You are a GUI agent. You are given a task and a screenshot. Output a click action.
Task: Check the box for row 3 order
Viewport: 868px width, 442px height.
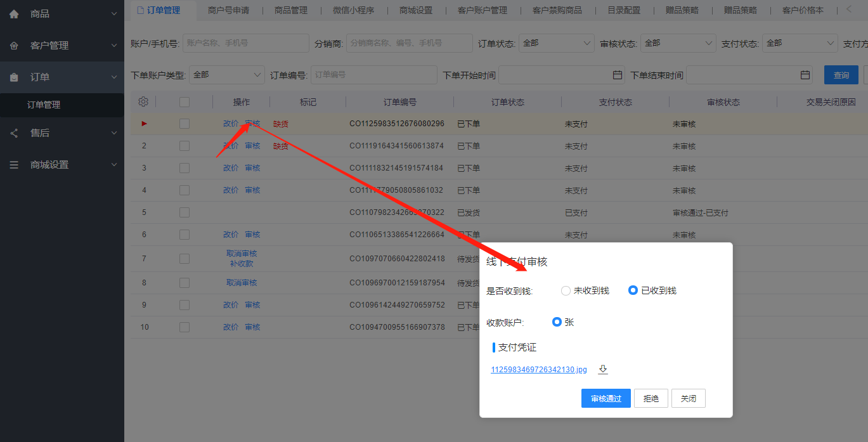pos(185,168)
